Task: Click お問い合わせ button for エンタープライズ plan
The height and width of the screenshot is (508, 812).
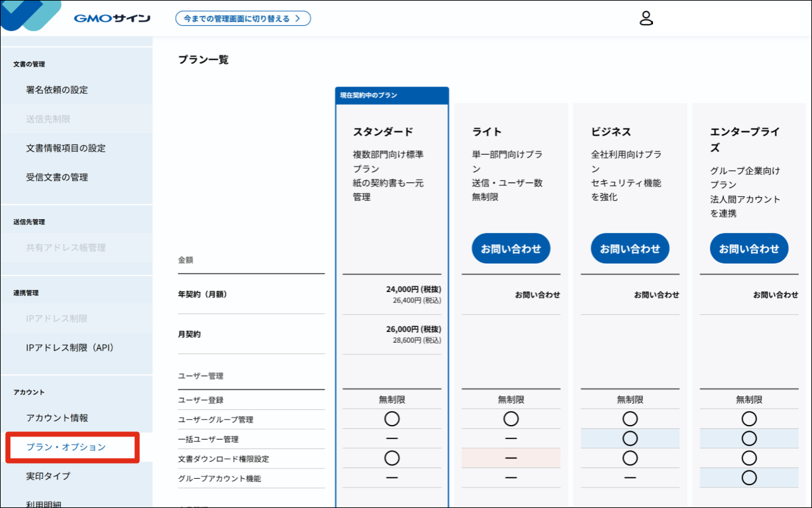Action: click(x=749, y=249)
